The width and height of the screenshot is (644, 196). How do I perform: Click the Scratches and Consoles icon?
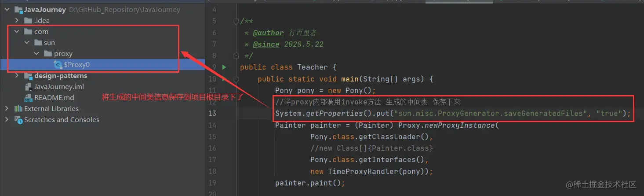[18, 119]
